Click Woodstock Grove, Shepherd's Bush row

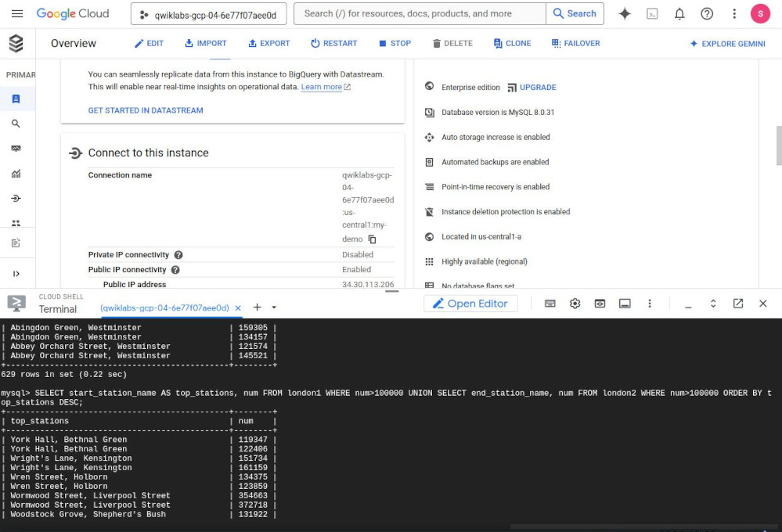point(139,515)
